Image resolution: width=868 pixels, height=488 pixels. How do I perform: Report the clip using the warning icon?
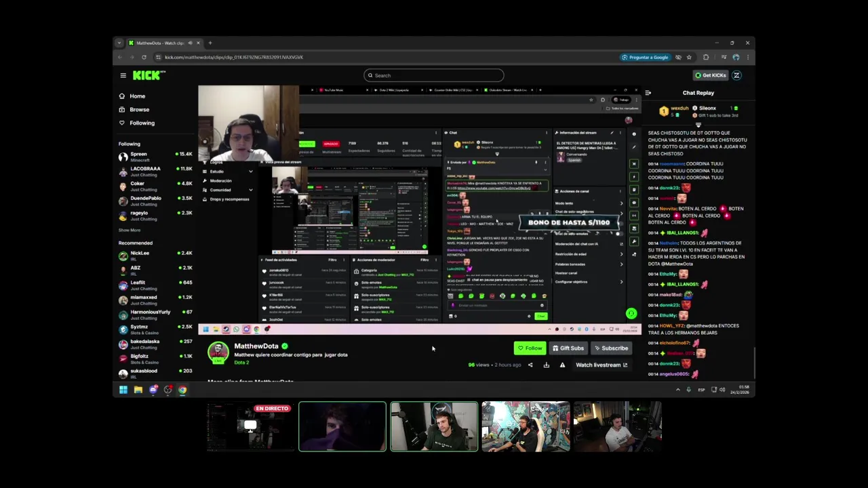point(562,365)
